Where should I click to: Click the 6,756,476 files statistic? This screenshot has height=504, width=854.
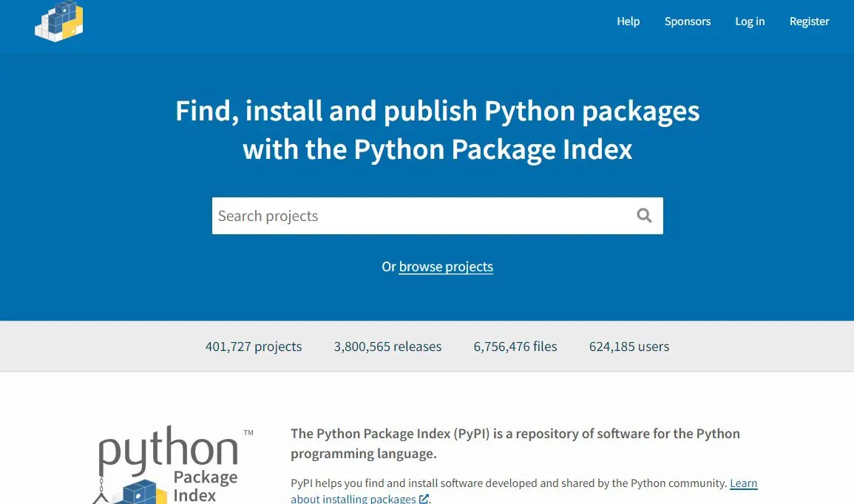[x=515, y=346]
